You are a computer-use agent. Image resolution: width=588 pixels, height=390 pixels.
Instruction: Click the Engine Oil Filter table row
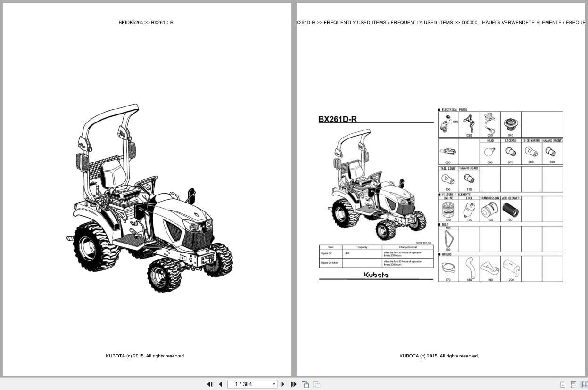(x=376, y=263)
